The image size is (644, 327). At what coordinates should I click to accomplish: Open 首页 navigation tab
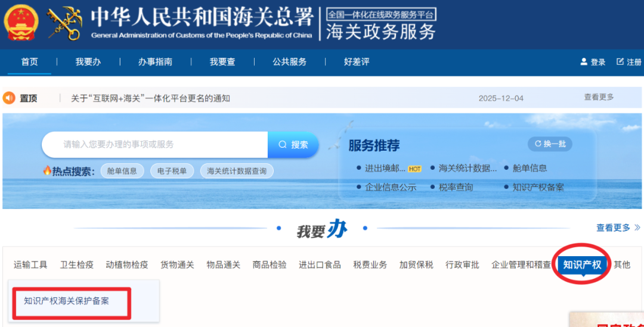[29, 62]
